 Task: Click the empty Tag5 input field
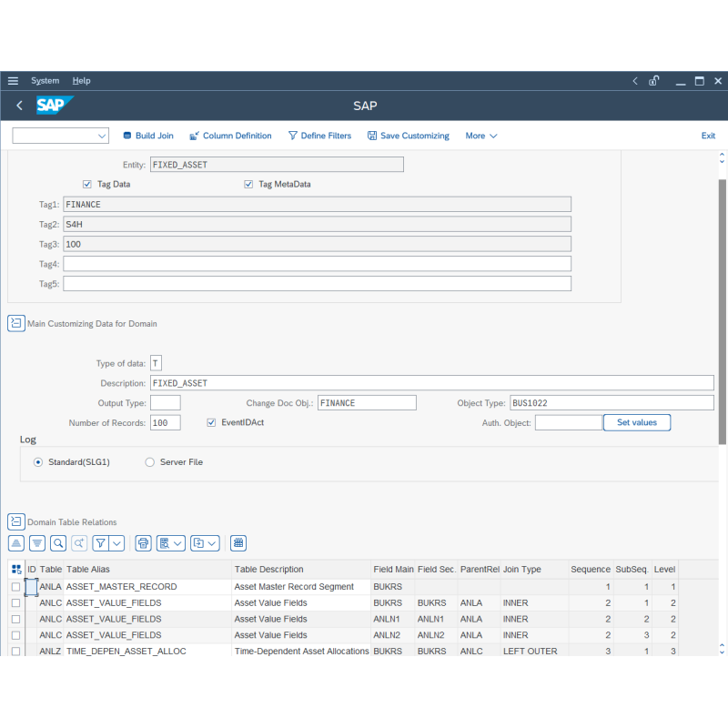317,284
